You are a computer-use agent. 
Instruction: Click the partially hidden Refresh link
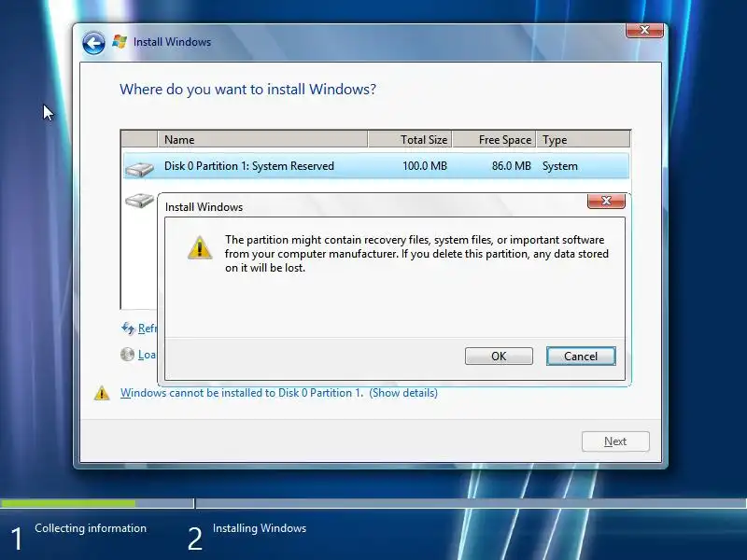pyautogui.click(x=148, y=329)
